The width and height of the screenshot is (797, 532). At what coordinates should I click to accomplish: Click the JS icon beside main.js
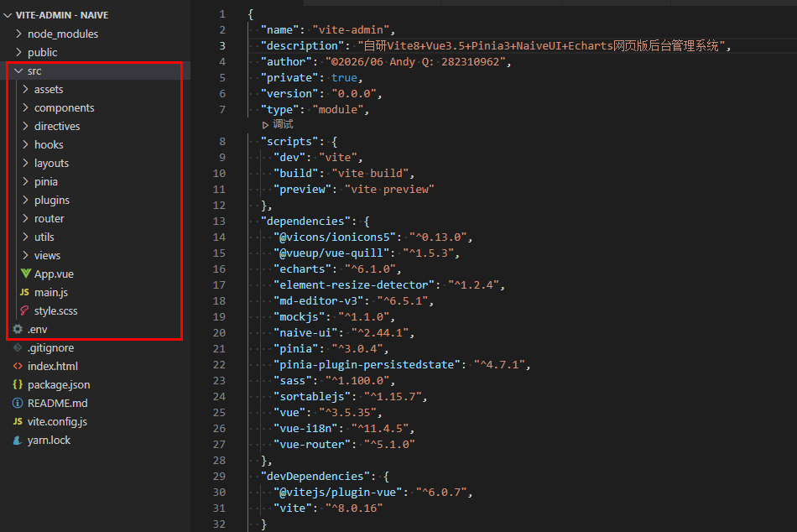(24, 293)
